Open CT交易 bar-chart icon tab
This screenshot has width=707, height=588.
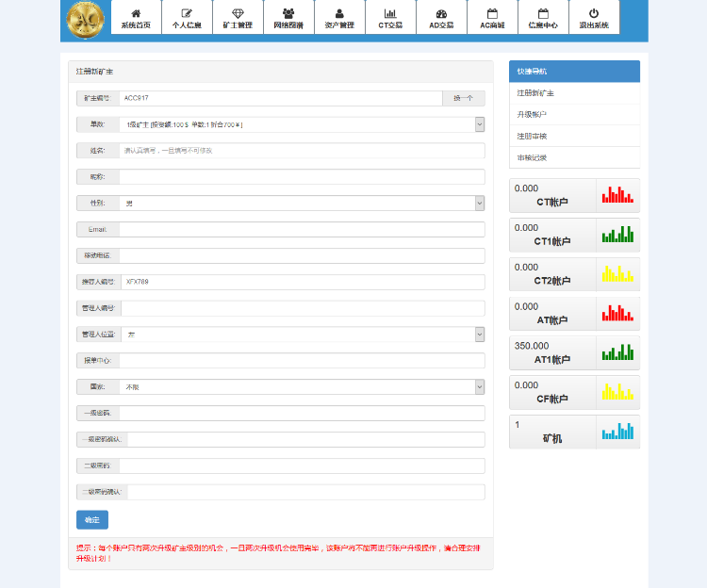point(390,18)
